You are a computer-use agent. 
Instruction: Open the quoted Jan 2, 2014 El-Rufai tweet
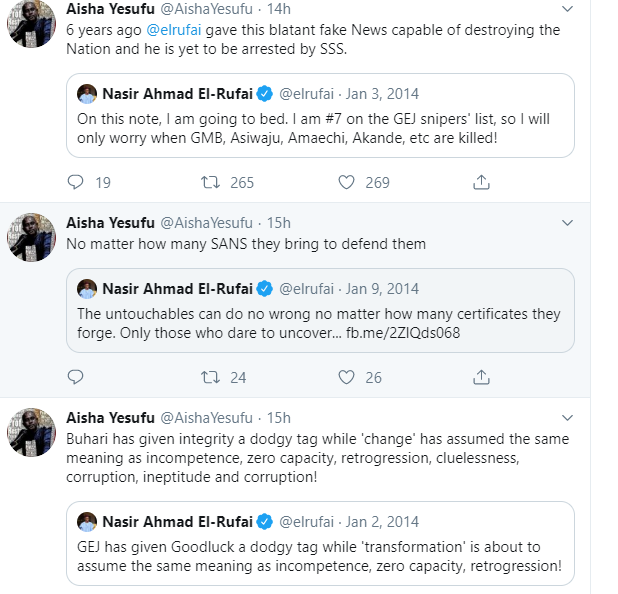(x=320, y=544)
